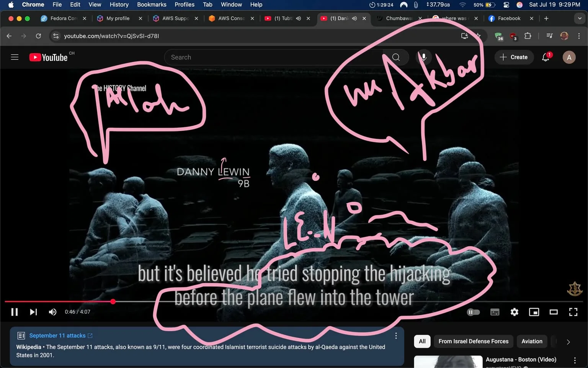Open the Apple menu
This screenshot has width=588, height=368.
click(11, 5)
